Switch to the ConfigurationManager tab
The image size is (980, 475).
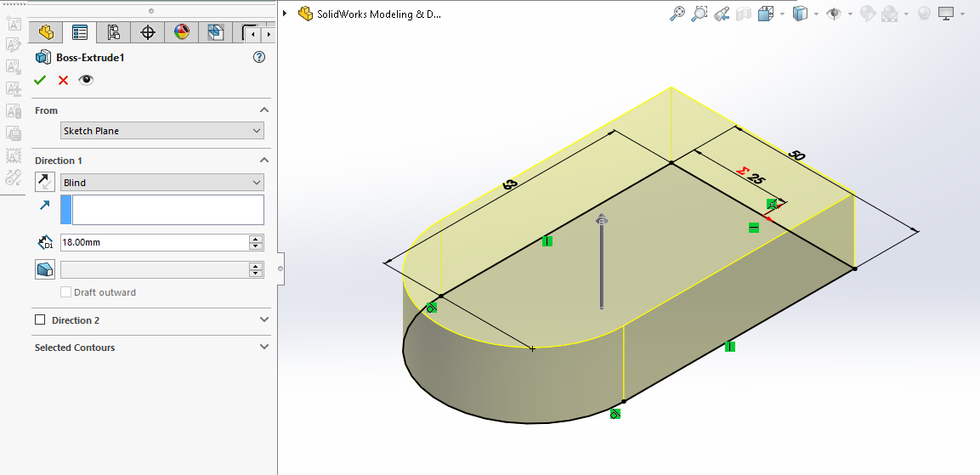(x=113, y=33)
